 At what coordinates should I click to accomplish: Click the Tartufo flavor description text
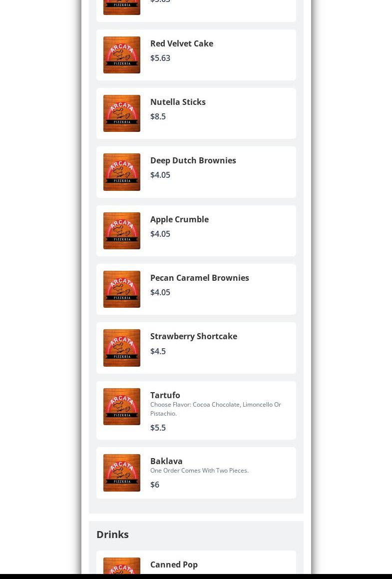point(216,409)
